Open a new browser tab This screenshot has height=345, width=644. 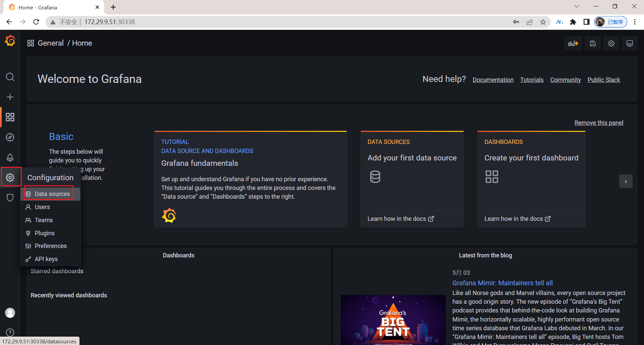click(113, 7)
